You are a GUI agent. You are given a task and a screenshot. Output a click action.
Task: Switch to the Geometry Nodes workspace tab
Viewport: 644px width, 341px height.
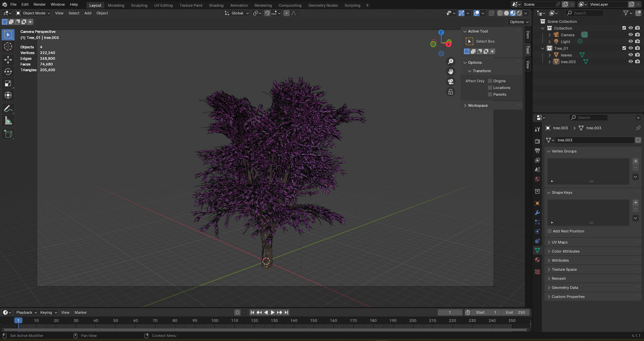tap(323, 5)
